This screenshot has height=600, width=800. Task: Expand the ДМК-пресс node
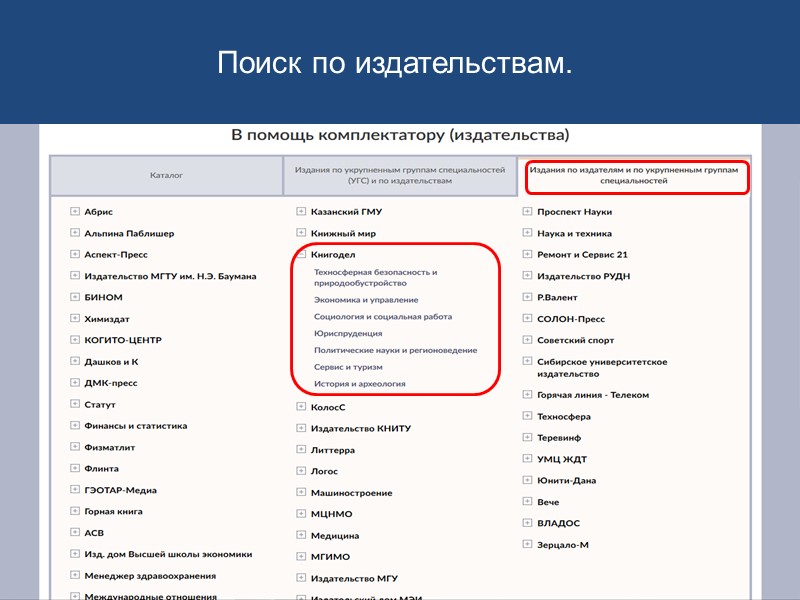pyautogui.click(x=75, y=383)
